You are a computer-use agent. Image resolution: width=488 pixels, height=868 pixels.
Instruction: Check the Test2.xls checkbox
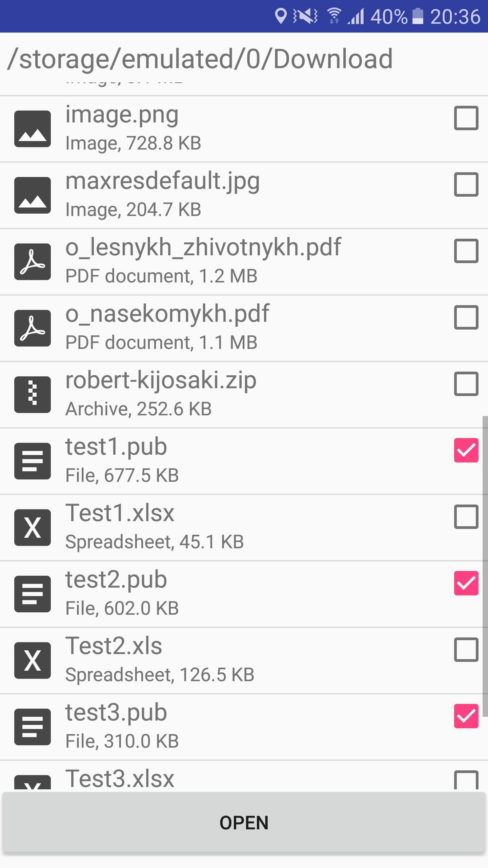coord(466,650)
